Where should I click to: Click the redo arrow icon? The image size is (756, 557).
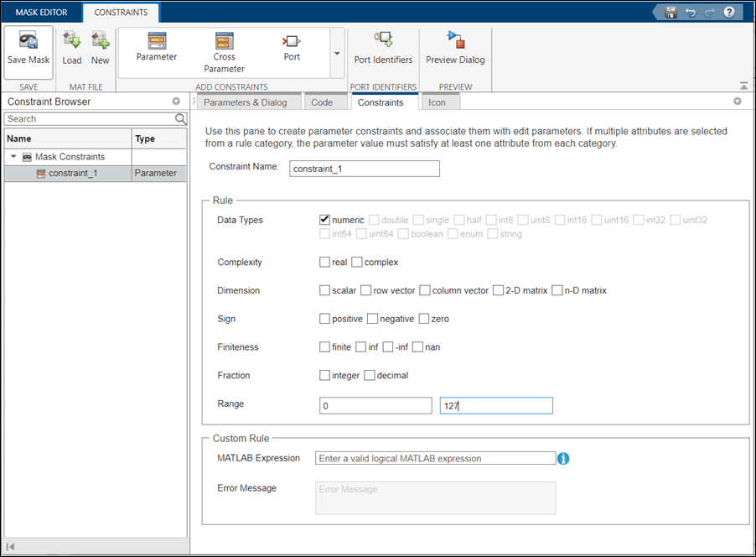point(709,13)
